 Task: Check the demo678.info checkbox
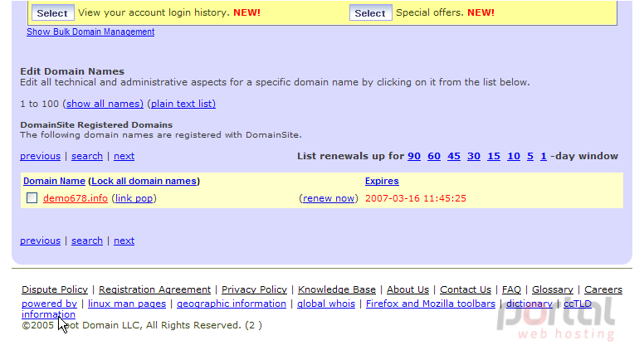click(x=32, y=198)
